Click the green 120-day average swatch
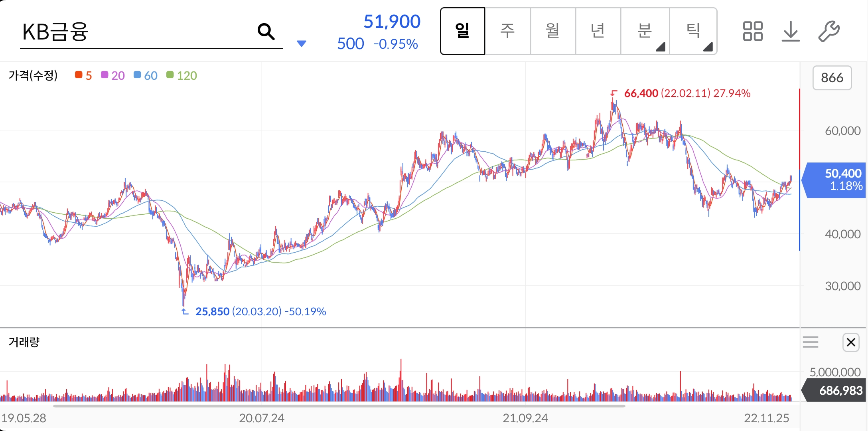This screenshot has height=431, width=868. tap(170, 75)
